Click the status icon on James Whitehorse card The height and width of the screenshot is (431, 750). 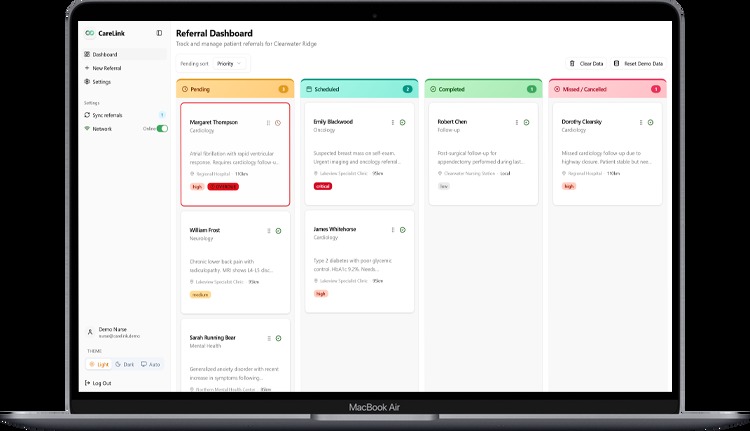pos(402,230)
